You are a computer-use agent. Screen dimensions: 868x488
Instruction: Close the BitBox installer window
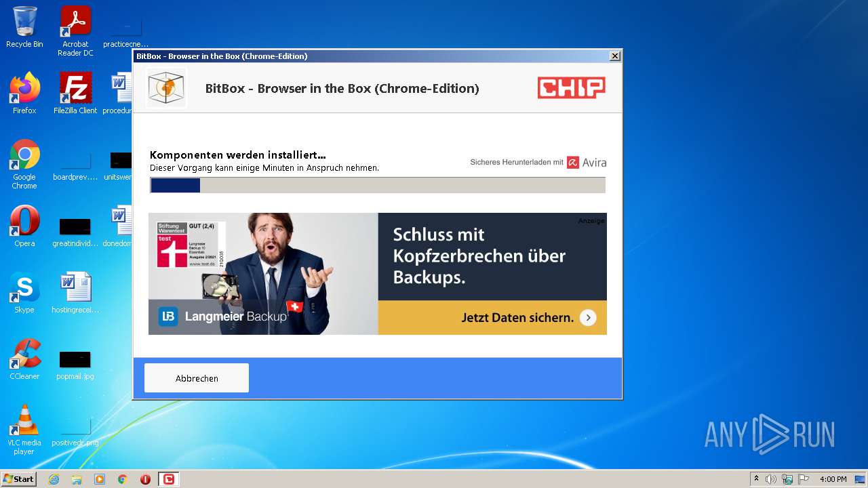point(615,56)
